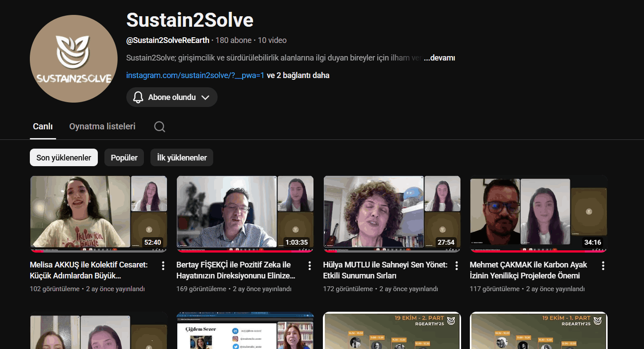The width and height of the screenshot is (644, 349).
Task: Open the search icon in the channel tab bar
Action: [x=159, y=126]
